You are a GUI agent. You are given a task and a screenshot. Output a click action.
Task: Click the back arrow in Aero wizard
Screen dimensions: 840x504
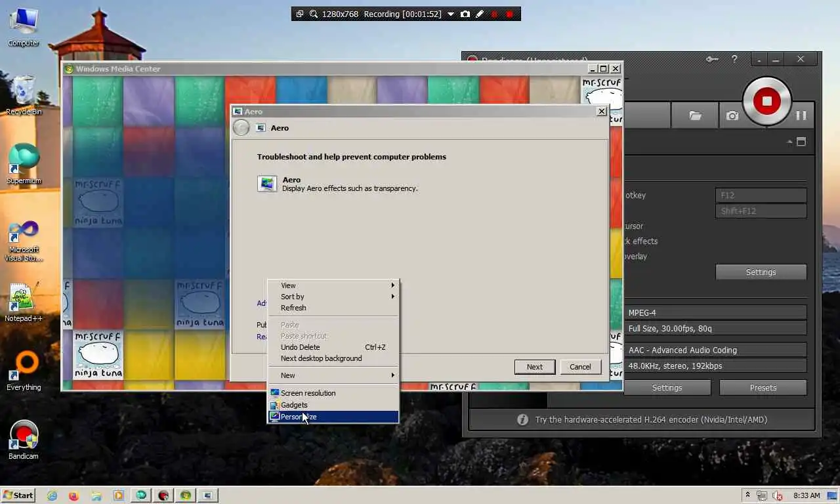241,128
